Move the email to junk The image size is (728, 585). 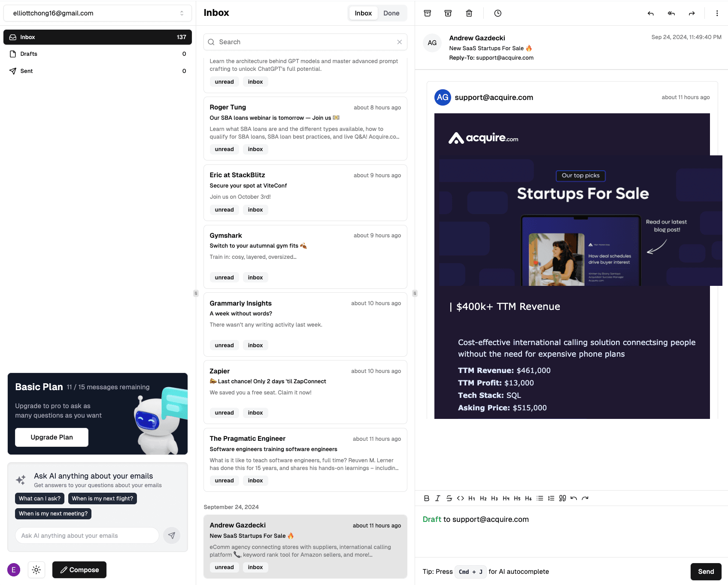[448, 13]
